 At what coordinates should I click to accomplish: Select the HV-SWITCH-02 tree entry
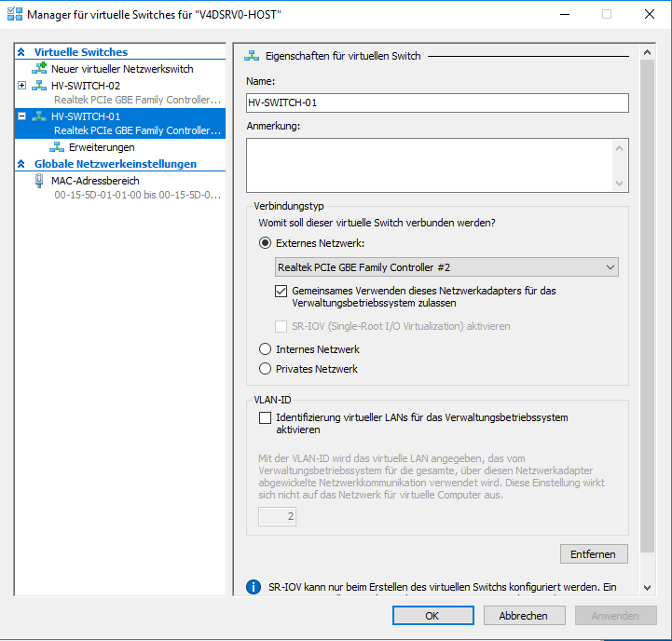coord(86,86)
